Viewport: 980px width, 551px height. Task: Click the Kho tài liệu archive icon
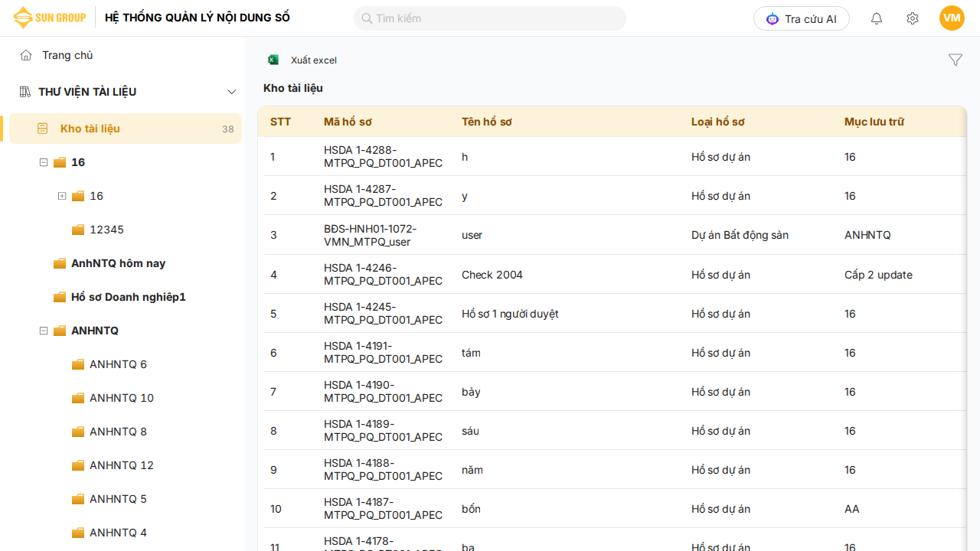(43, 129)
